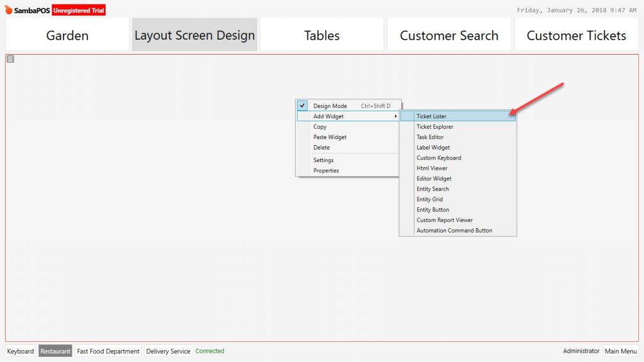The height and width of the screenshot is (362, 644).
Task: Select Custom Keyboard widget
Action: [x=458, y=158]
